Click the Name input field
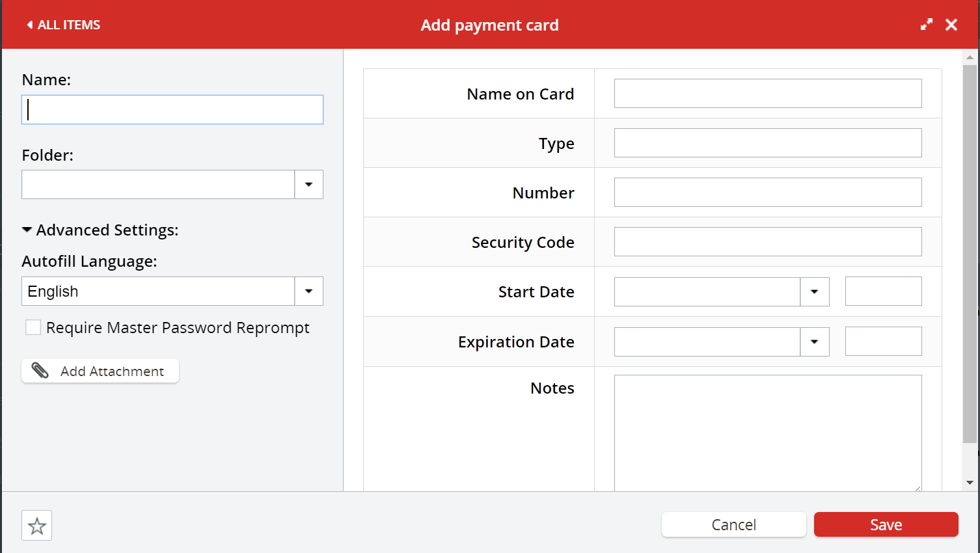This screenshot has height=553, width=980. coord(172,109)
